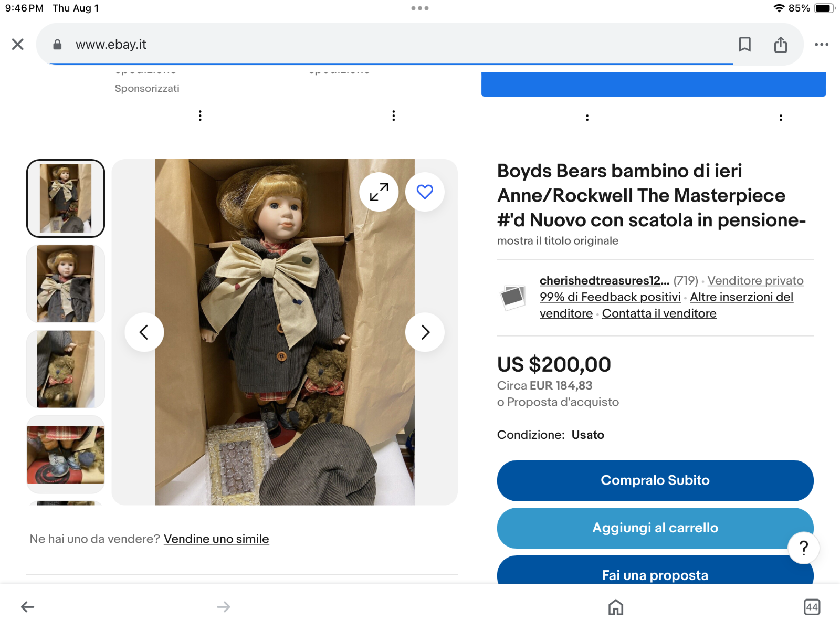Tap the status bar time 9:46 PM
The height and width of the screenshot is (630, 840).
pos(24,8)
